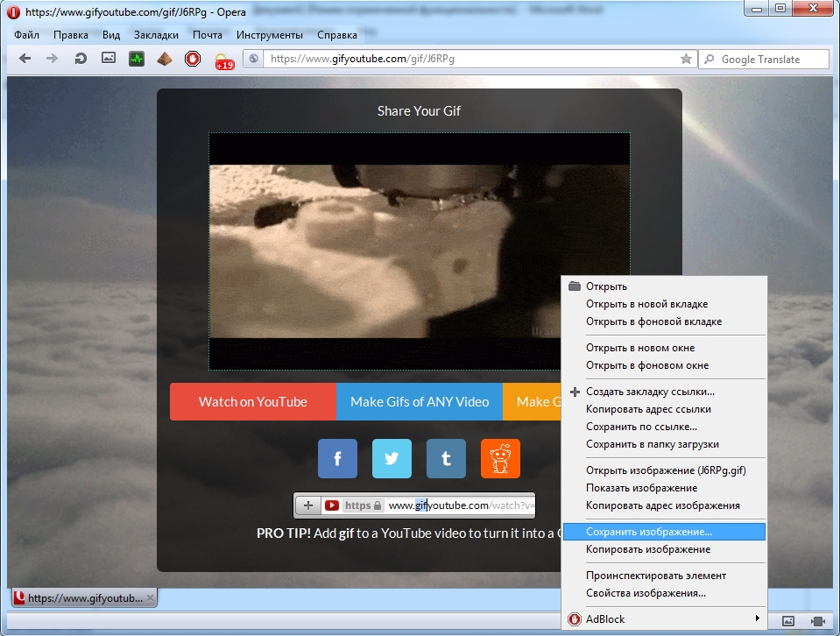Screen dimensions: 840x636
Task: Select Открыть в новой вкладке
Action: click(646, 304)
